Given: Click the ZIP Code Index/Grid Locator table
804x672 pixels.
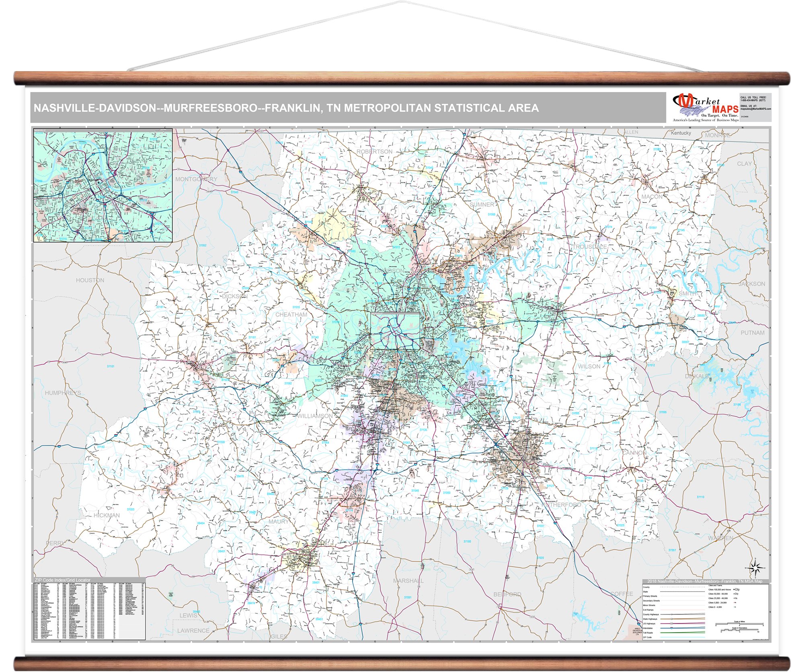Looking at the screenshot, I should 89,611.
